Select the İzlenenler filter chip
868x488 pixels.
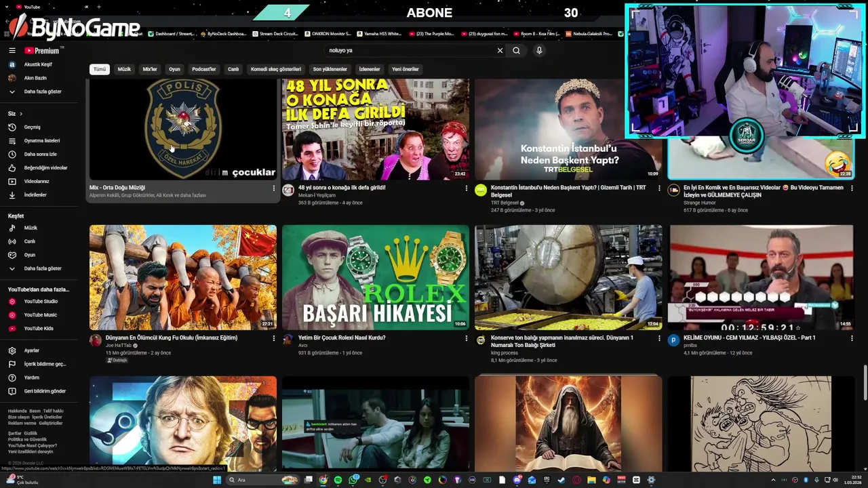pyautogui.click(x=370, y=69)
